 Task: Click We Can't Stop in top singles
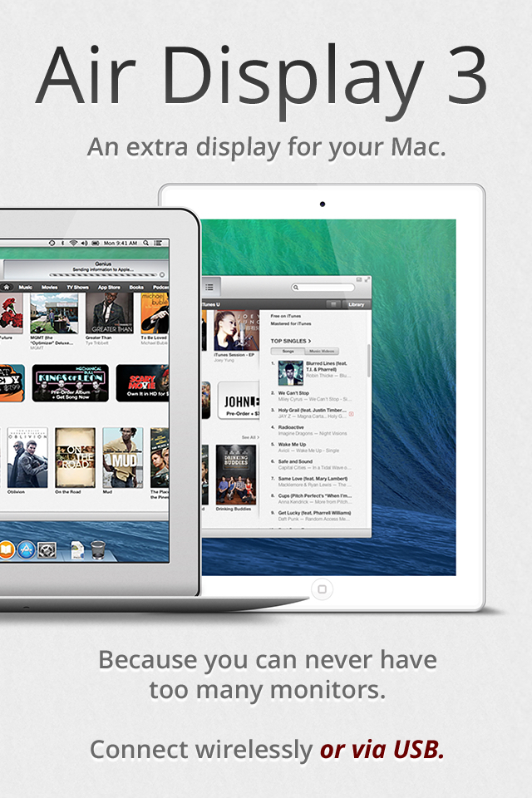point(293,393)
